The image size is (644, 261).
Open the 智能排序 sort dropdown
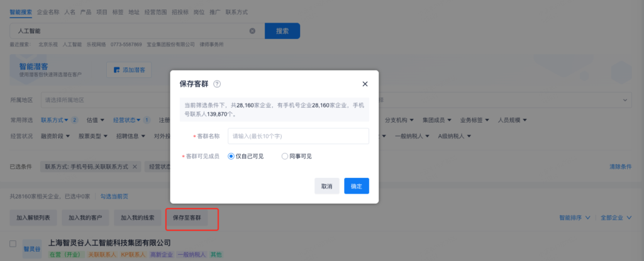[575, 218]
